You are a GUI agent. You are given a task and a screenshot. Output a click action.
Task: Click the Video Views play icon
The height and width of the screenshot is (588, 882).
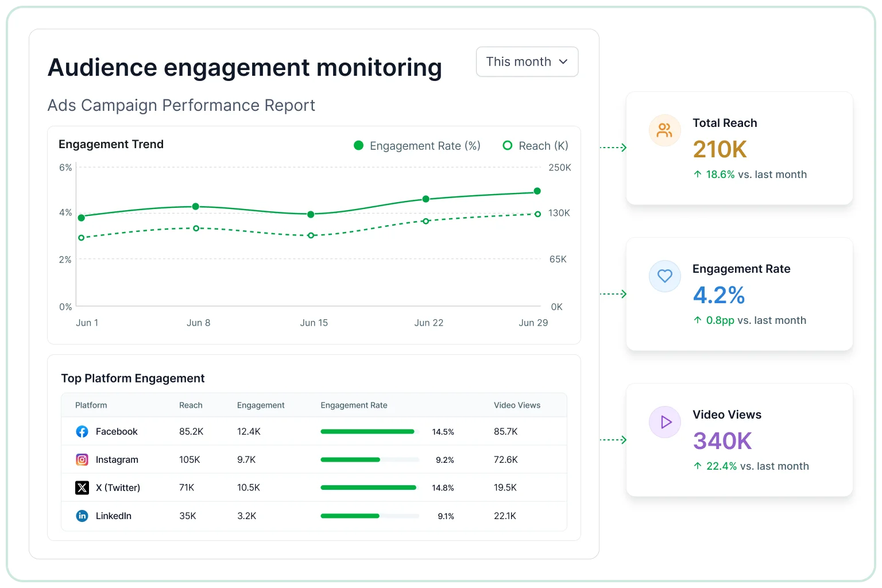click(x=664, y=422)
